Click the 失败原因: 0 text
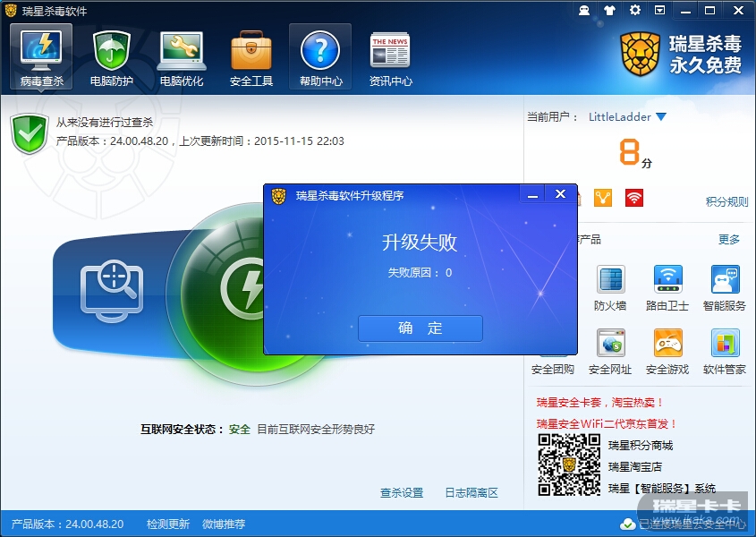This screenshot has width=756, height=537. pos(420,273)
